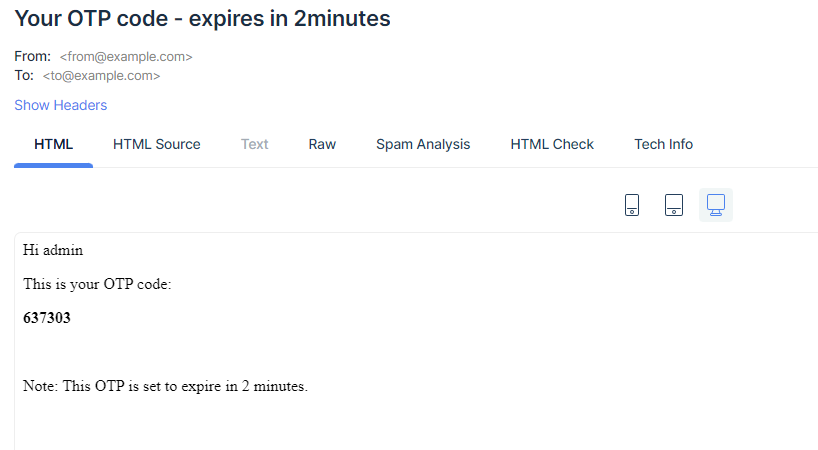818x450 pixels.
Task: Switch to tablet preview icon
Action: [674, 205]
